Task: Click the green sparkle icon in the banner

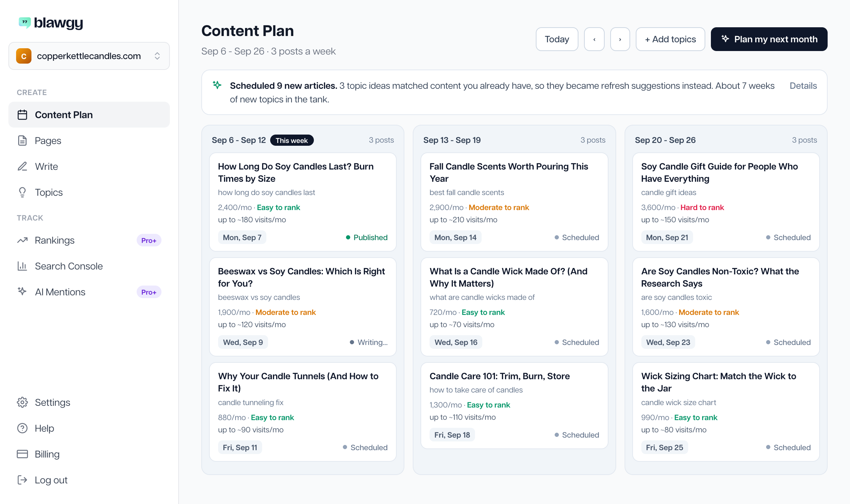Action: click(217, 85)
